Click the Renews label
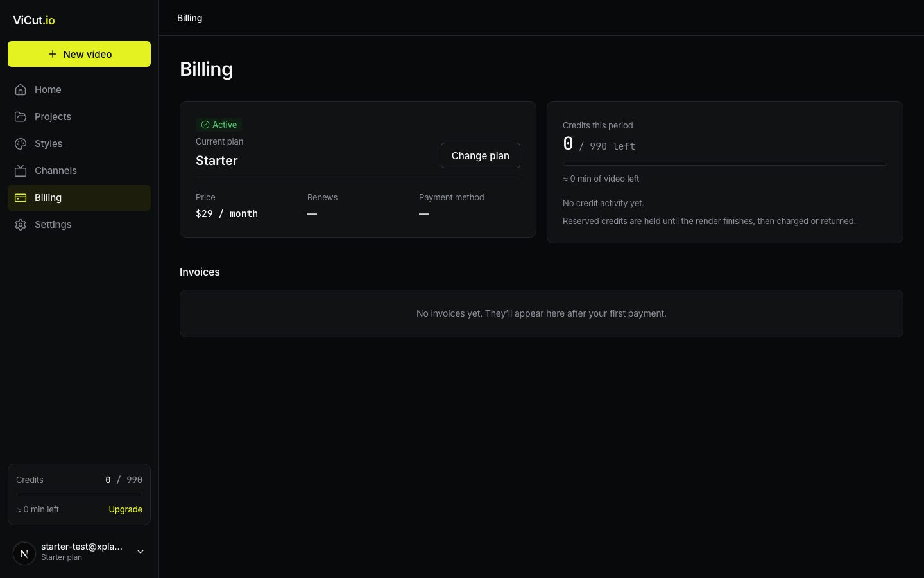924x578 pixels. pos(322,197)
